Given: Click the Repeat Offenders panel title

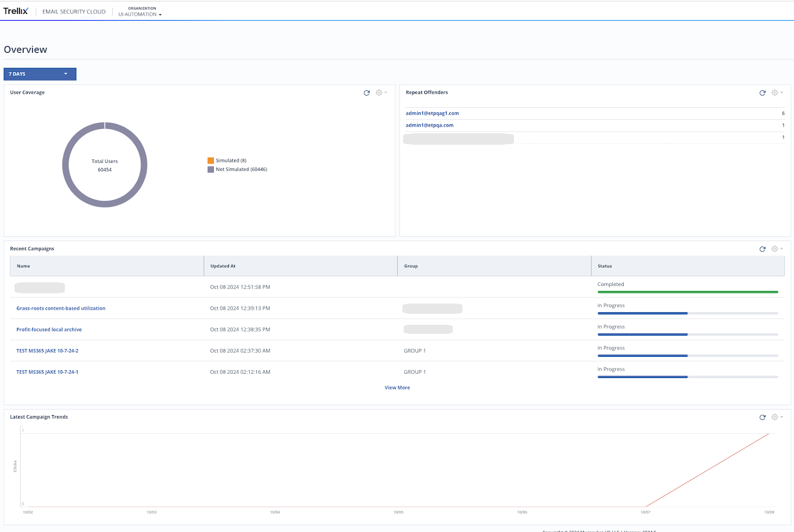Looking at the screenshot, I should pos(427,92).
